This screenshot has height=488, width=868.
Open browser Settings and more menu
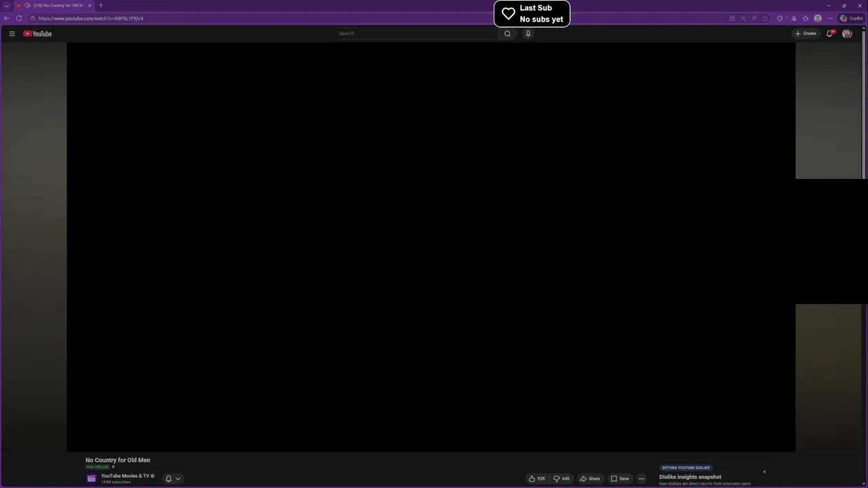coord(829,18)
